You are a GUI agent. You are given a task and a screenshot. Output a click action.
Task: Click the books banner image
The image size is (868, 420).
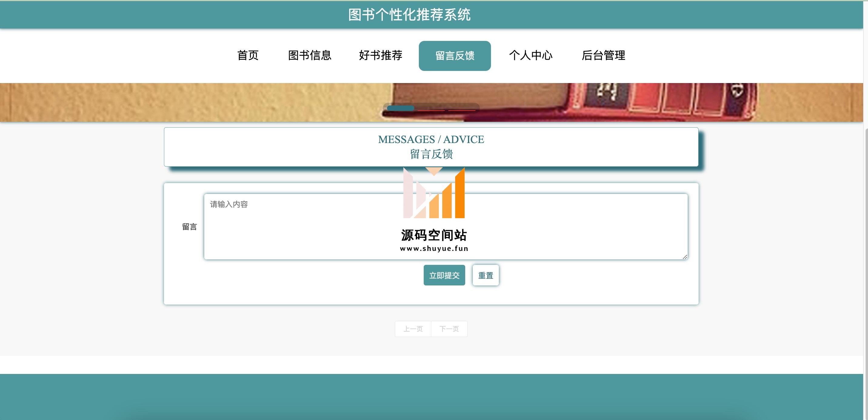(431, 102)
